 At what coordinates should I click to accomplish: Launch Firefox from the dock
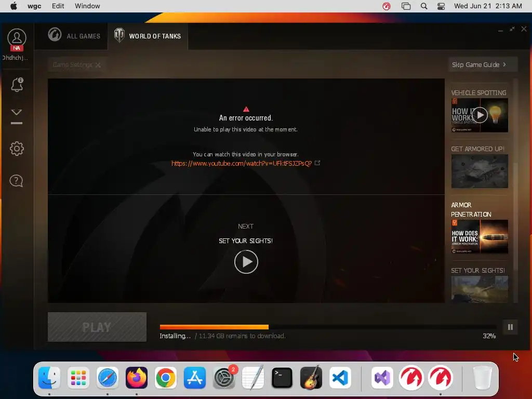click(137, 378)
